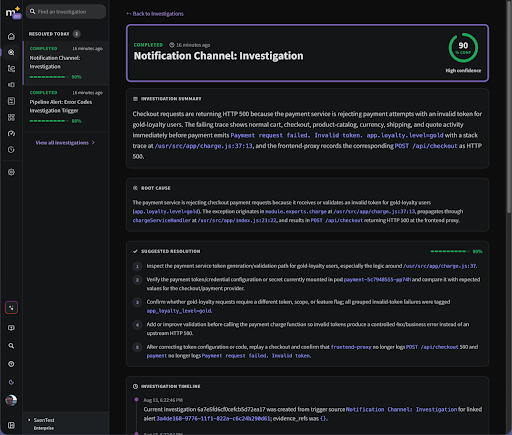This screenshot has width=512, height=435.
Task: Click chevron next to View all investigations
Action: tap(93, 143)
